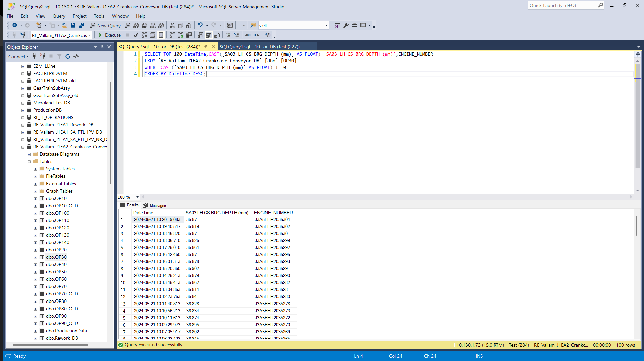The image size is (644, 361).
Task: Click the Undo icon in toolbar
Action: pos(200,25)
